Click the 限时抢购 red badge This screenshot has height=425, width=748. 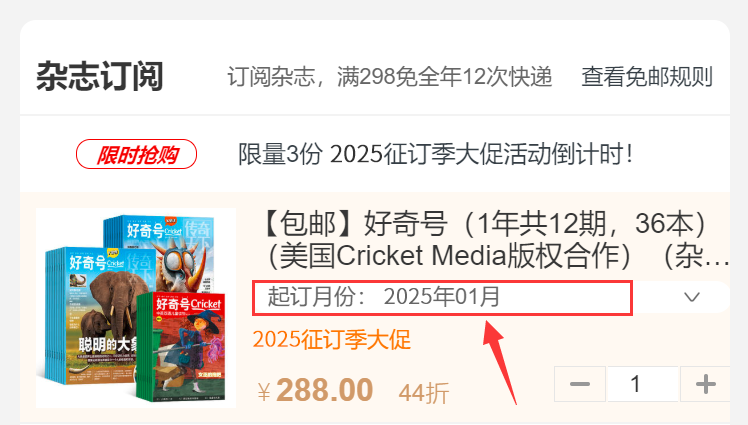click(x=136, y=155)
